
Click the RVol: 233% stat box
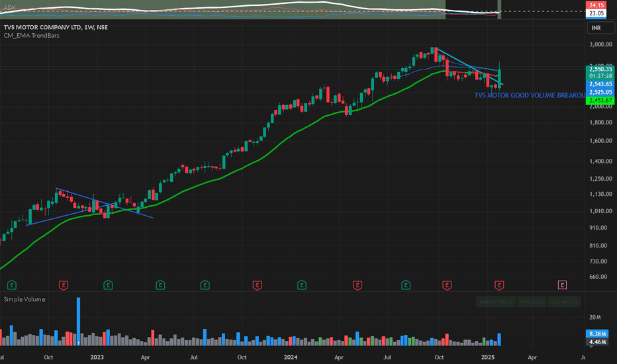(531, 302)
